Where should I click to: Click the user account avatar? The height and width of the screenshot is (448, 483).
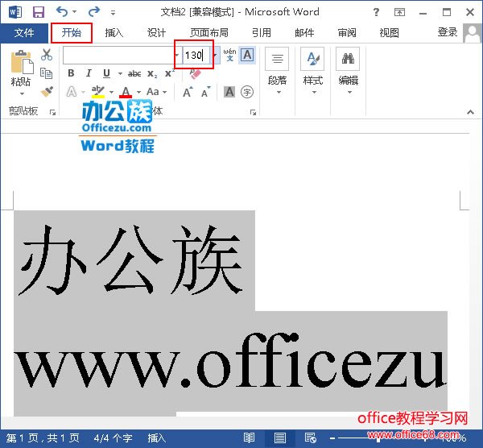[472, 33]
